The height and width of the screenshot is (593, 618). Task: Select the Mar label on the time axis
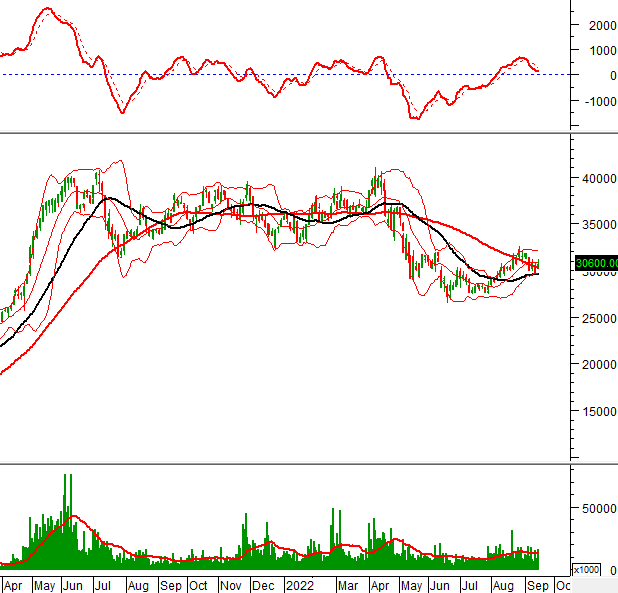pos(348,584)
